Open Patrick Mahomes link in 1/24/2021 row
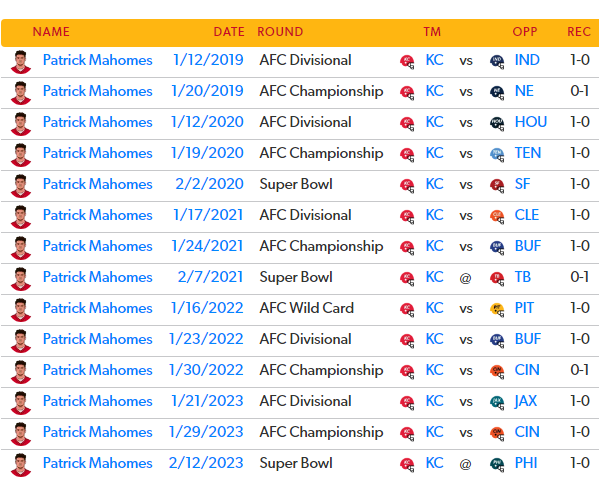This screenshot has width=599, height=483. click(97, 246)
